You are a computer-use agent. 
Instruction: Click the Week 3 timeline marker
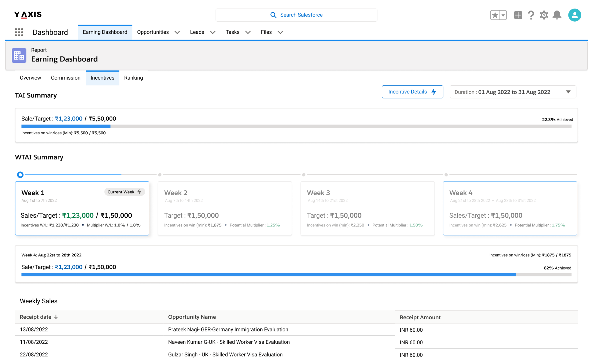click(x=304, y=175)
